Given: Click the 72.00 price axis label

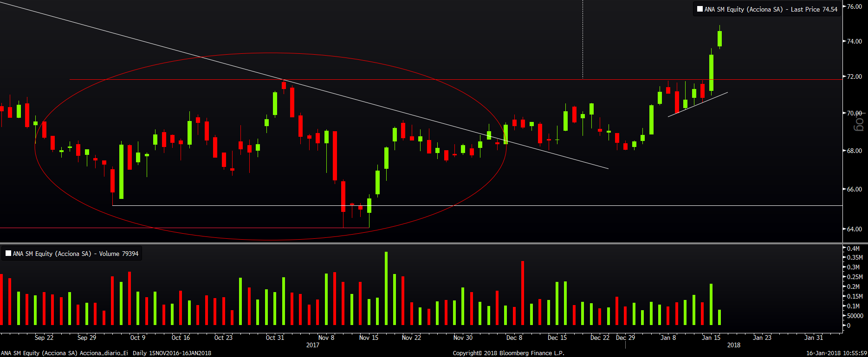Looking at the screenshot, I should click(x=855, y=76).
